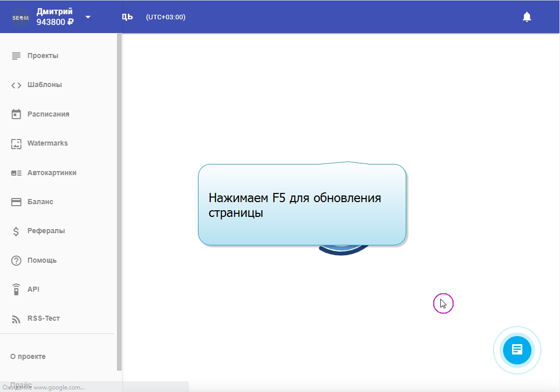Click the Расписания calendar icon
The width and height of the screenshot is (560, 392).
[16, 114]
